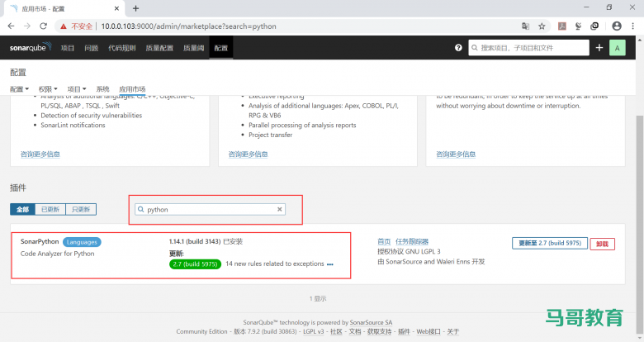Expand the update notes ellipsis

click(x=330, y=265)
